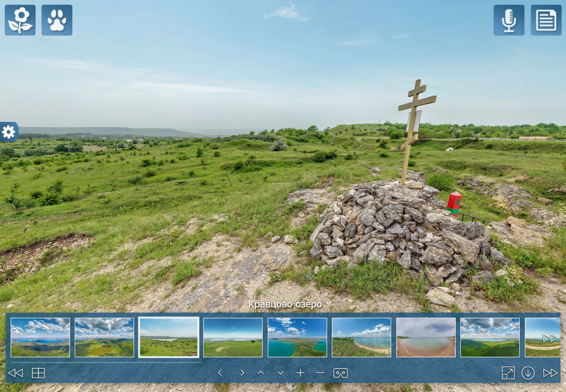Click the thumbnail strip scrollbar
The image size is (566, 392).
point(106,362)
